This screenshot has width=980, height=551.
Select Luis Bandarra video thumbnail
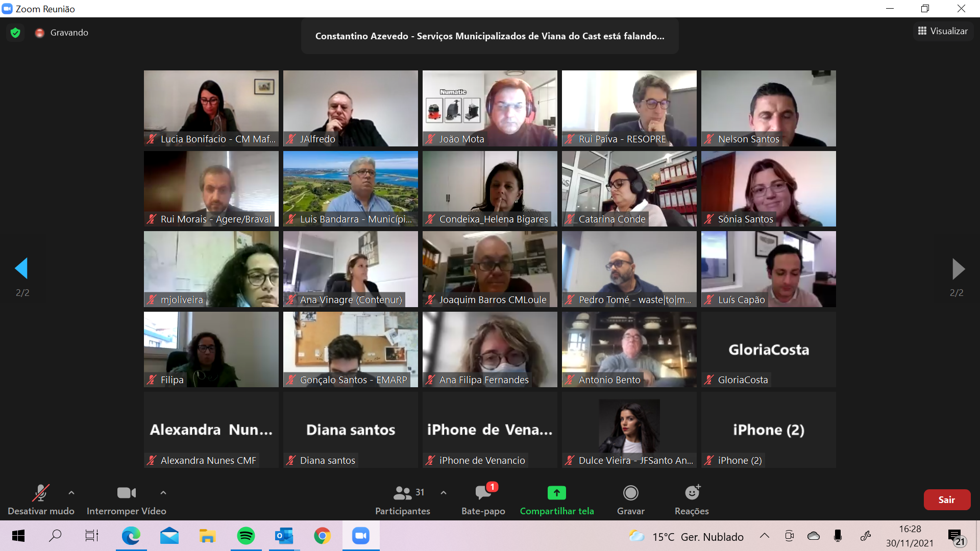[x=350, y=188]
